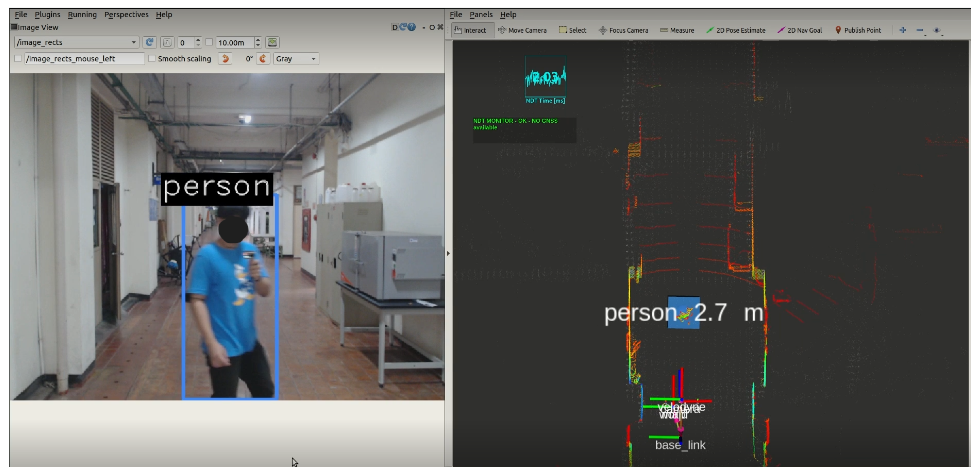Enable the Smooth scaling checkbox
980x475 pixels.
152,58
